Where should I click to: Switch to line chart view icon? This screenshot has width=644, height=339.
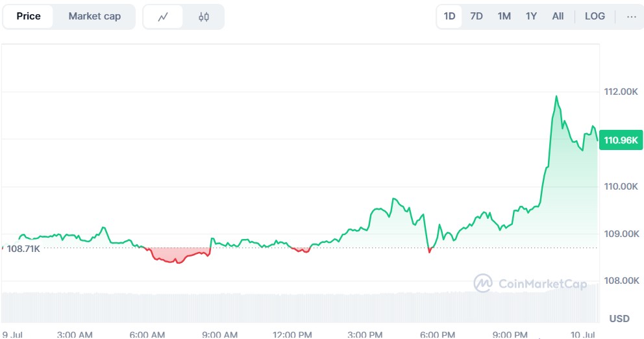[163, 17]
